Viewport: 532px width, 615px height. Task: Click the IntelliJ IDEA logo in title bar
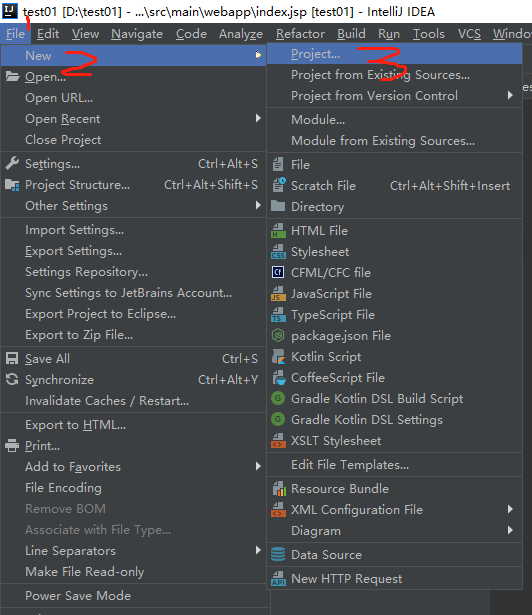click(x=10, y=11)
